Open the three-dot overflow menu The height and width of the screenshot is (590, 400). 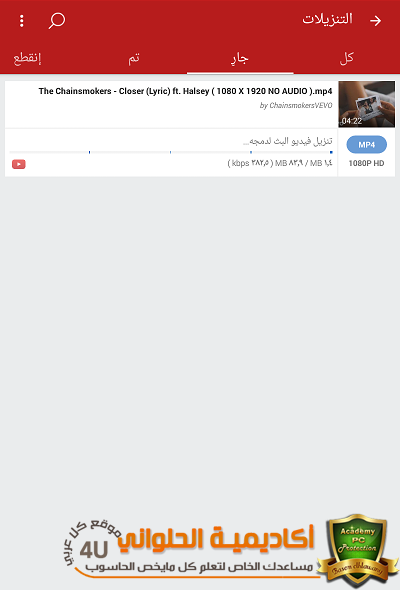coord(21,21)
